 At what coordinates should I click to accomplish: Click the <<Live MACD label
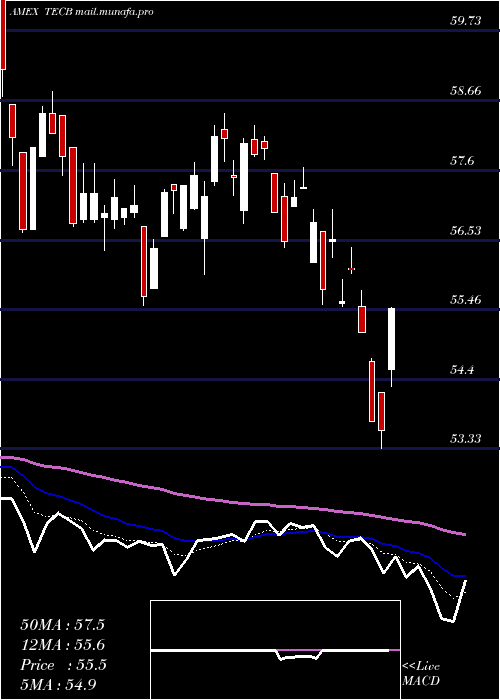click(421, 674)
